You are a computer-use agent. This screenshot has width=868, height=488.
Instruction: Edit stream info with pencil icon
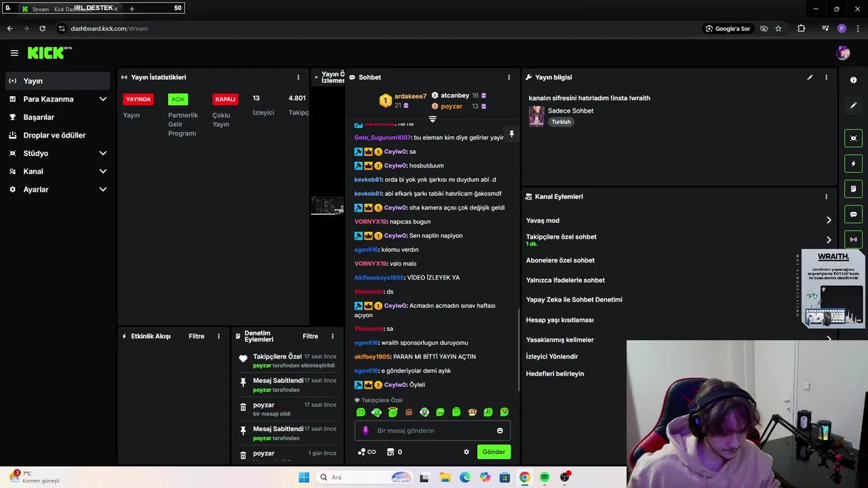point(810,77)
